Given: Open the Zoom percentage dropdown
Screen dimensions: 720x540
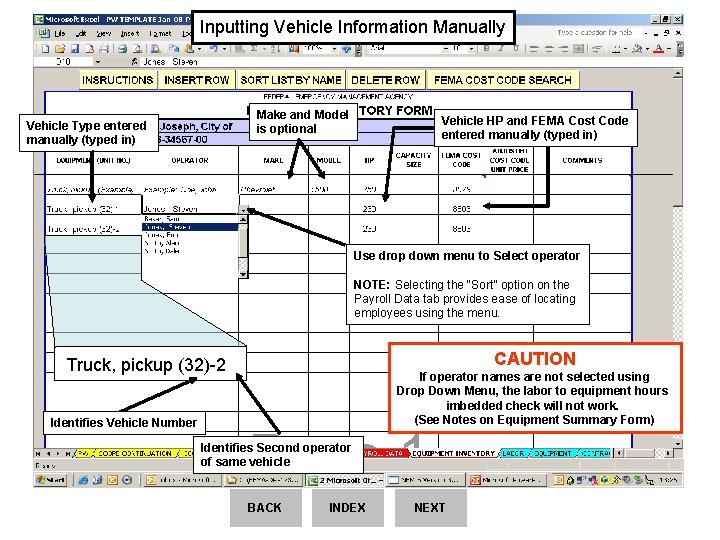Looking at the screenshot, I should point(334,49).
